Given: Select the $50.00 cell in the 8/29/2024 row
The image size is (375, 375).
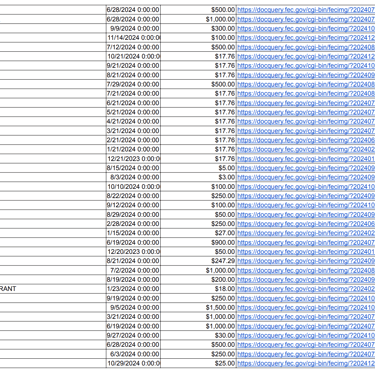Looking at the screenshot, I should tap(199, 214).
